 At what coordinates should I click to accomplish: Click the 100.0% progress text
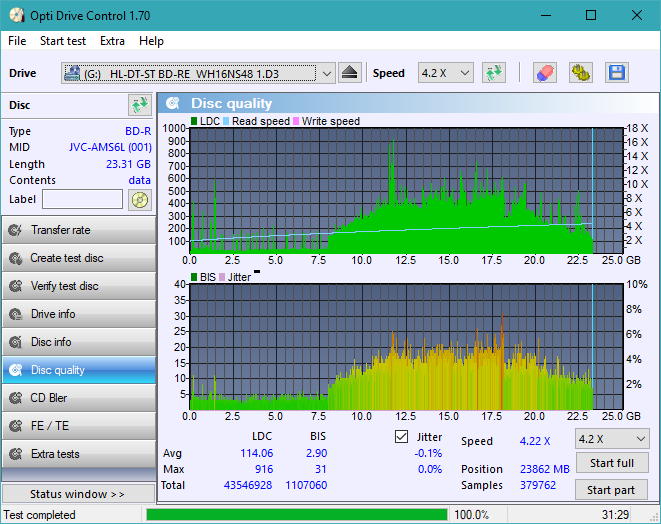[x=471, y=515]
